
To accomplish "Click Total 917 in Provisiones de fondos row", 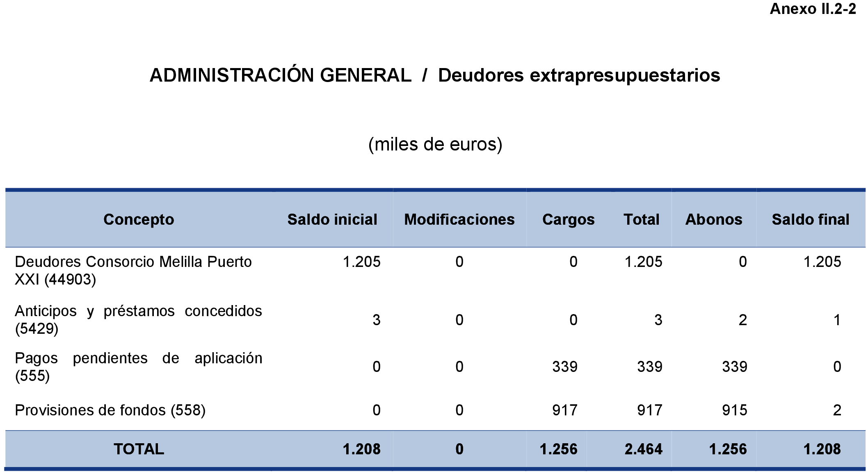I will point(650,410).
